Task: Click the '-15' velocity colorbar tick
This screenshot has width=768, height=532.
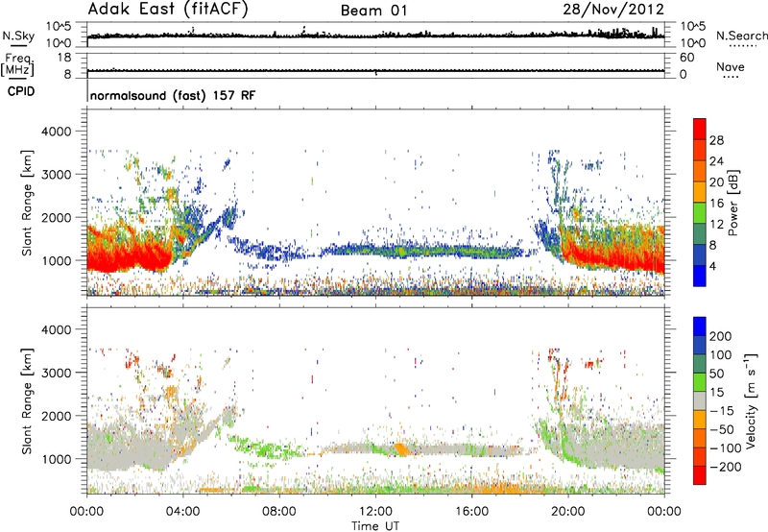Action: coord(722,411)
